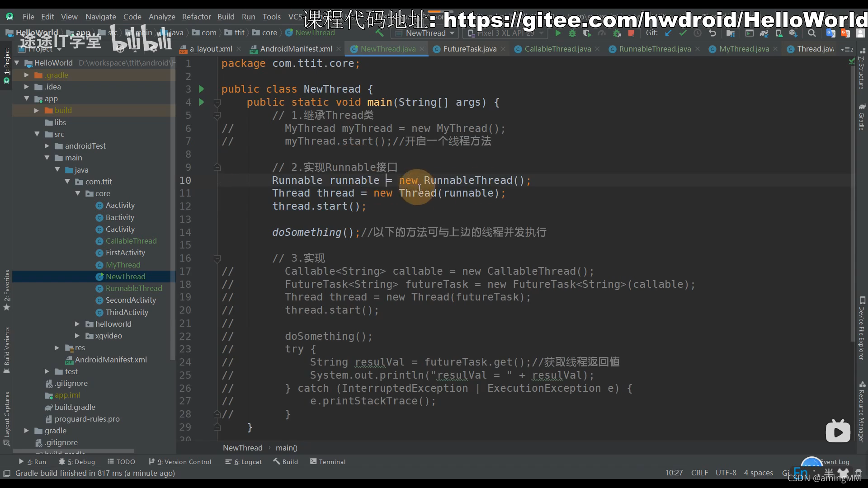Image resolution: width=868 pixels, height=488 pixels.
Task: Open the Logcat tool window
Action: 244,462
